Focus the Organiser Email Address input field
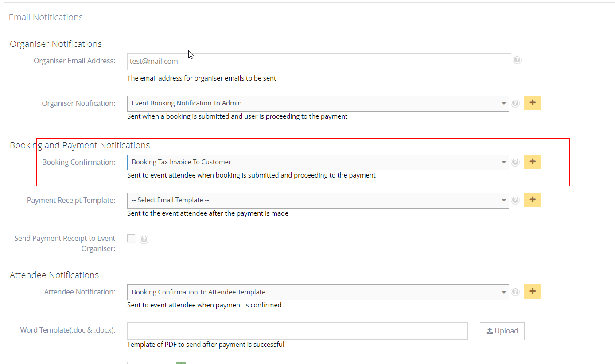The width and height of the screenshot is (615, 364). [x=319, y=62]
